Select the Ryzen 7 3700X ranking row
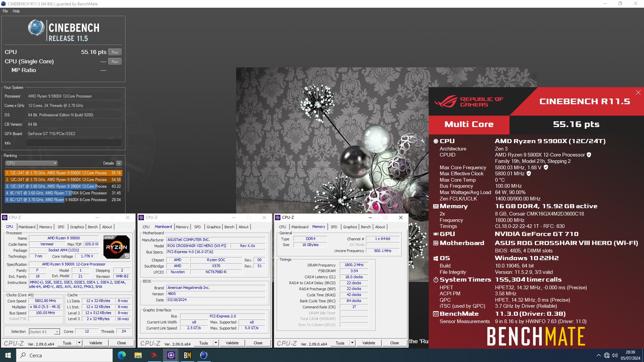Viewport: 644px width, 362px height. (63, 193)
